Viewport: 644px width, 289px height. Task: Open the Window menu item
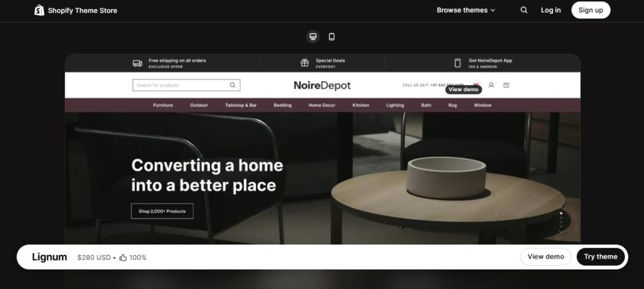[482, 105]
